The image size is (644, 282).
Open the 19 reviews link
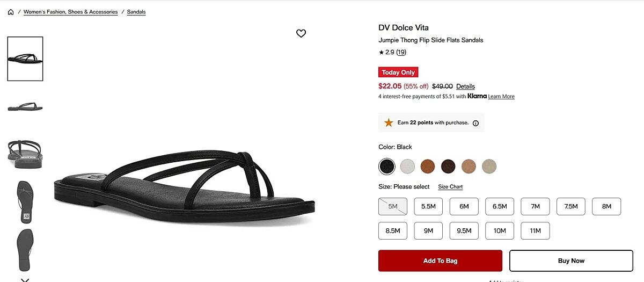pyautogui.click(x=401, y=53)
